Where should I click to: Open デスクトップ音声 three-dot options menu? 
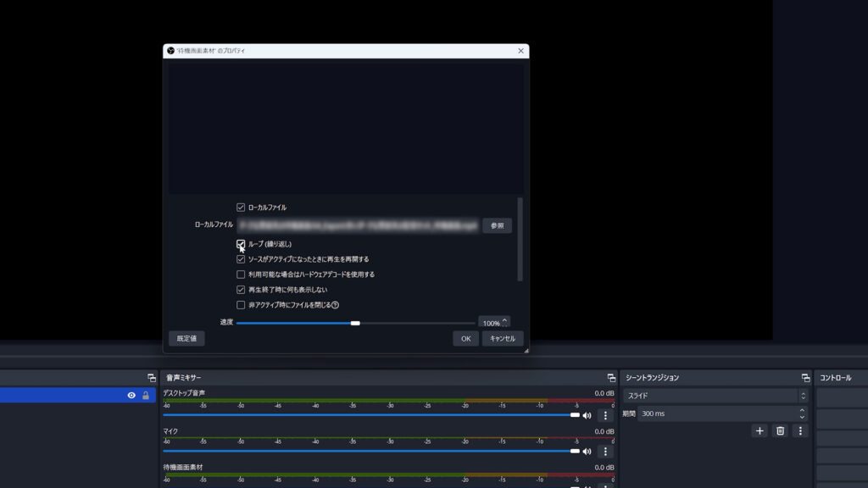[x=605, y=415]
